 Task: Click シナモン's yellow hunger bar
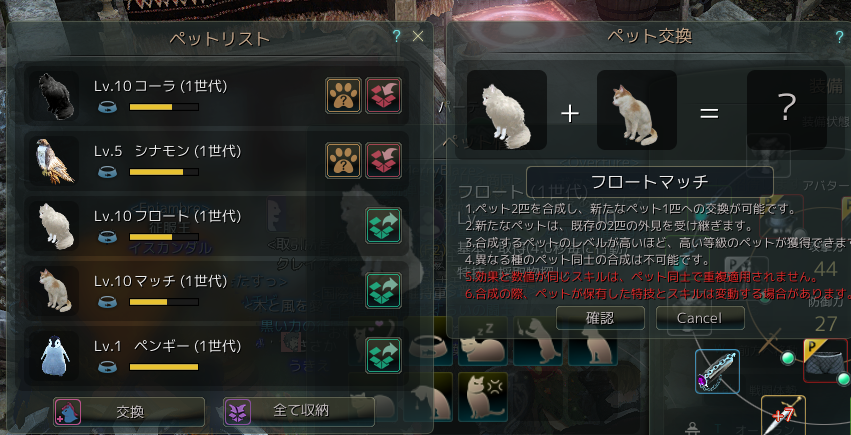pyautogui.click(x=164, y=172)
